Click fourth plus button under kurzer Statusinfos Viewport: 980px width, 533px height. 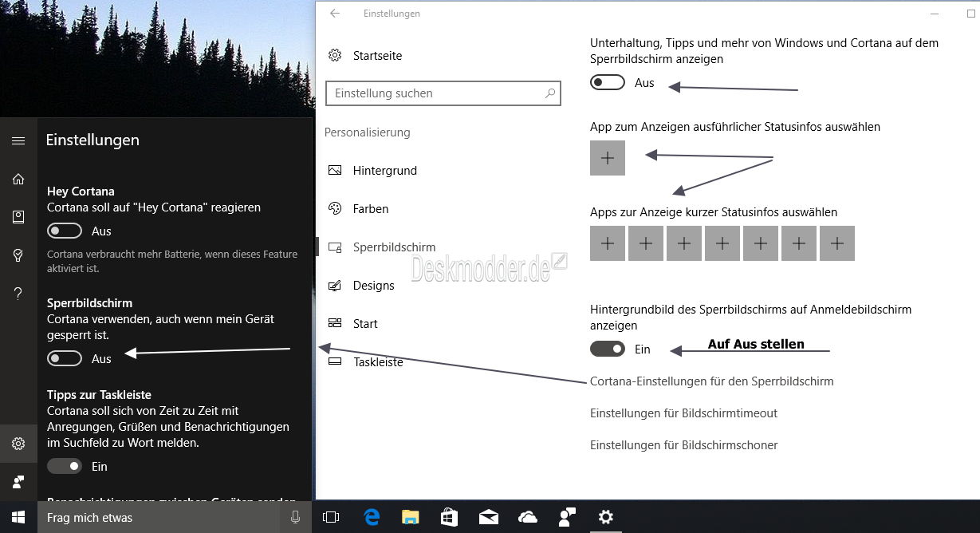(x=722, y=243)
